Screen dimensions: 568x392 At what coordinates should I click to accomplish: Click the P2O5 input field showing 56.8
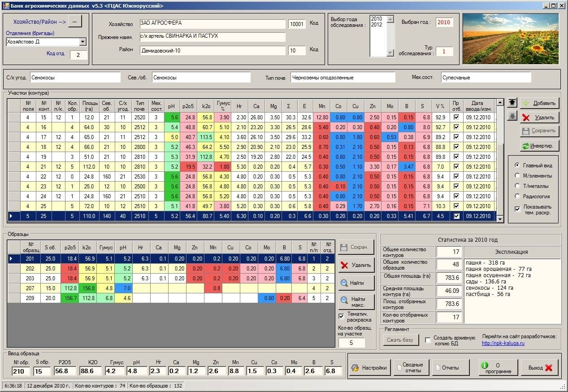pyautogui.click(x=65, y=371)
